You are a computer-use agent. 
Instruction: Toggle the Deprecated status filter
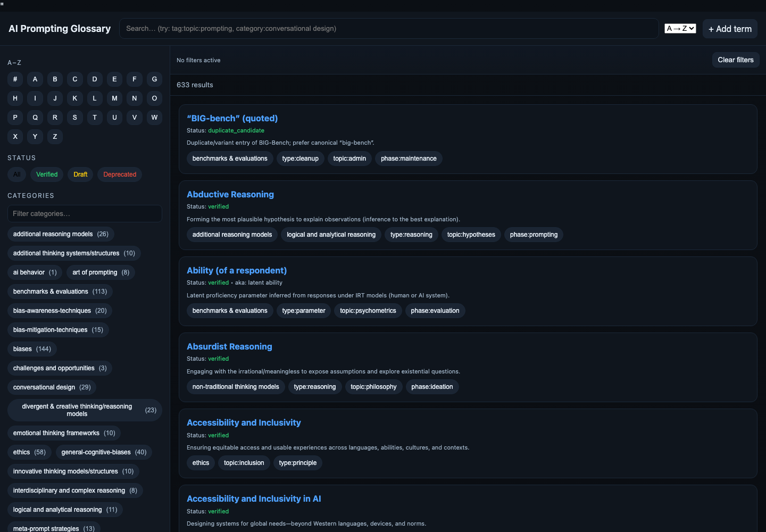pyautogui.click(x=120, y=174)
